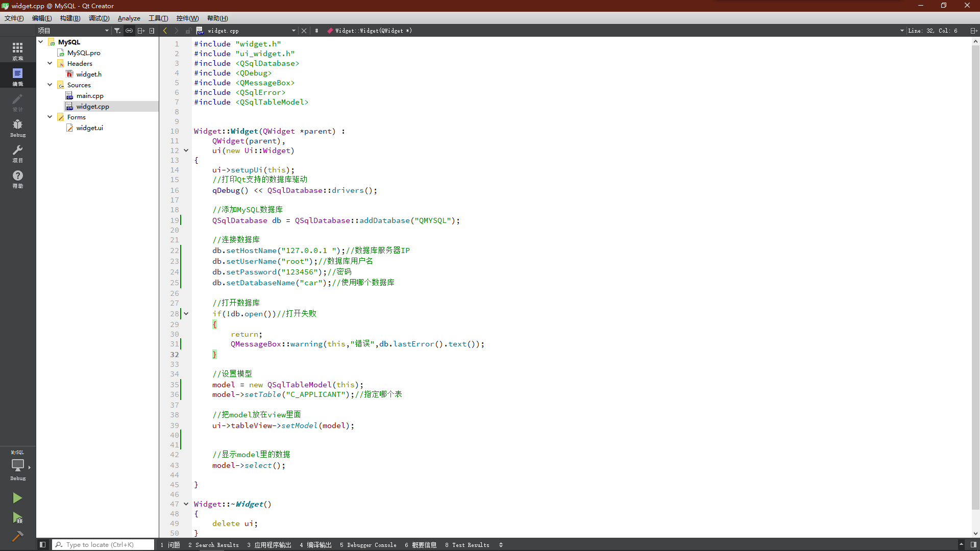Close the widget.cpp document
This screenshot has width=980, height=551.
pyautogui.click(x=304, y=31)
